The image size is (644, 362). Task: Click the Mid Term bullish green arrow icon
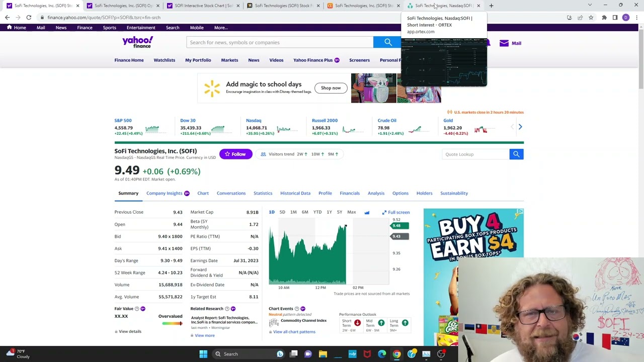click(381, 323)
